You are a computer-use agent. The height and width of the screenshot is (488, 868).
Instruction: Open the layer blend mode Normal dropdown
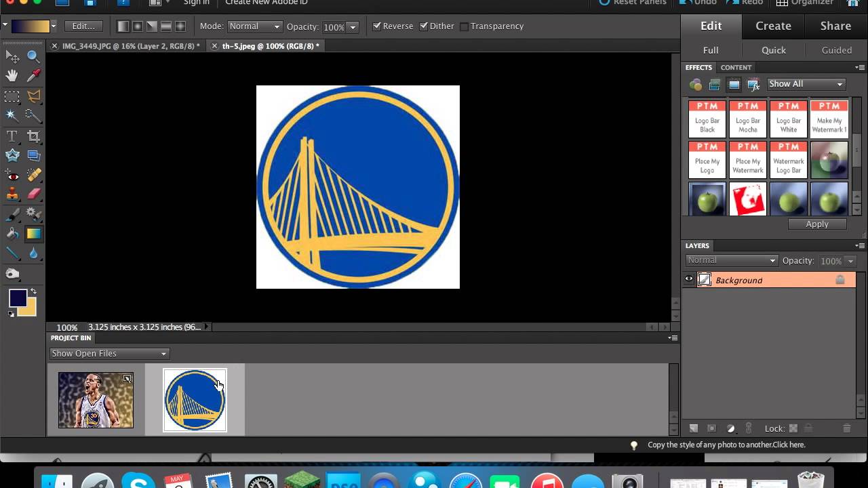click(x=731, y=260)
